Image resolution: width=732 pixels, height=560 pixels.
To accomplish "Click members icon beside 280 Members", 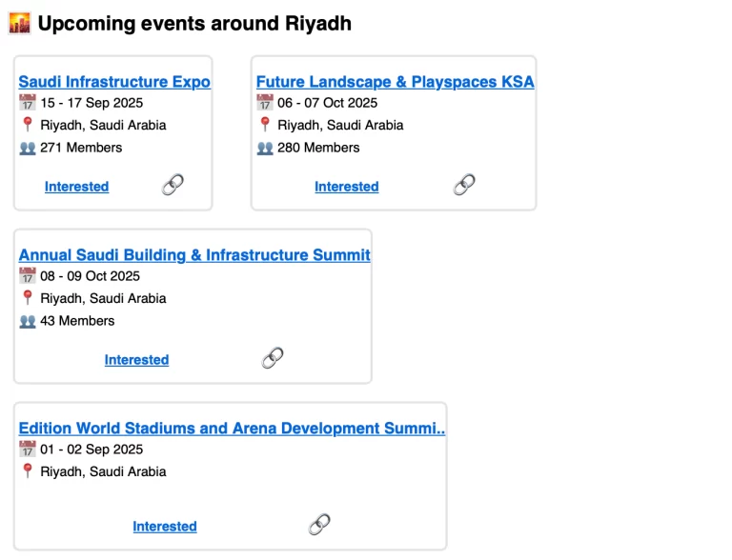I will tap(265, 148).
